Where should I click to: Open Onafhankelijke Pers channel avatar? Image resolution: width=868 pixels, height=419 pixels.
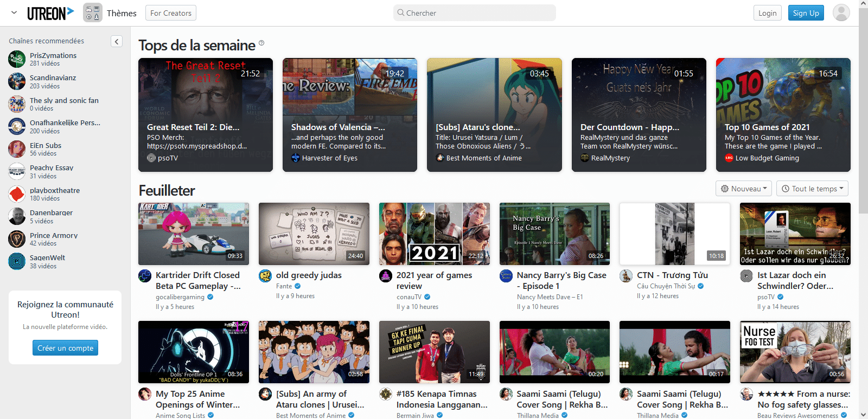click(x=17, y=126)
